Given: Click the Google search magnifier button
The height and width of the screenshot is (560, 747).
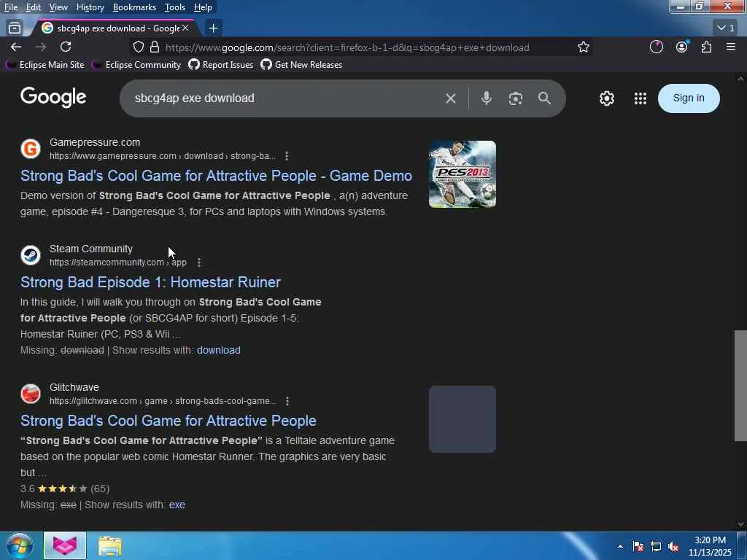Looking at the screenshot, I should (x=544, y=98).
